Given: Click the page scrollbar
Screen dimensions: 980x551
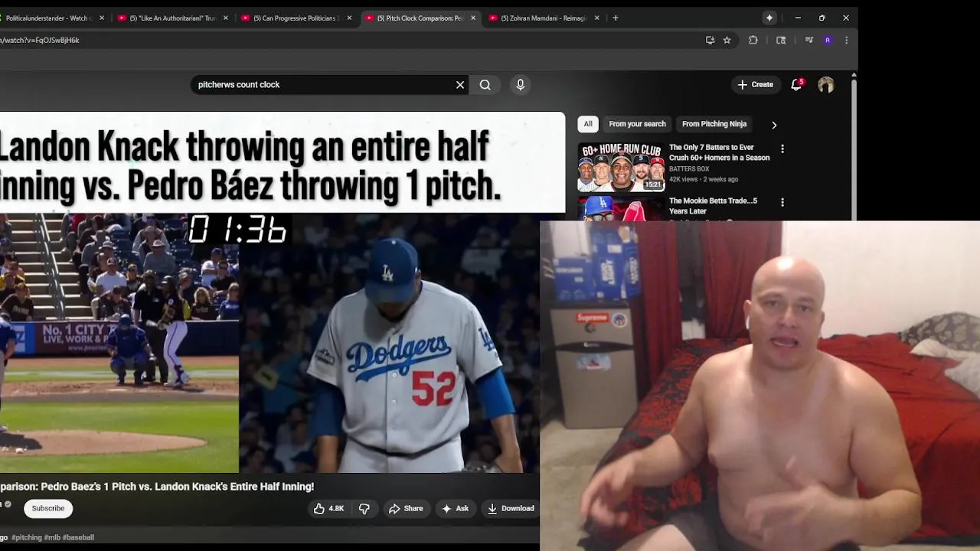Looking at the screenshot, I should coord(854,145).
